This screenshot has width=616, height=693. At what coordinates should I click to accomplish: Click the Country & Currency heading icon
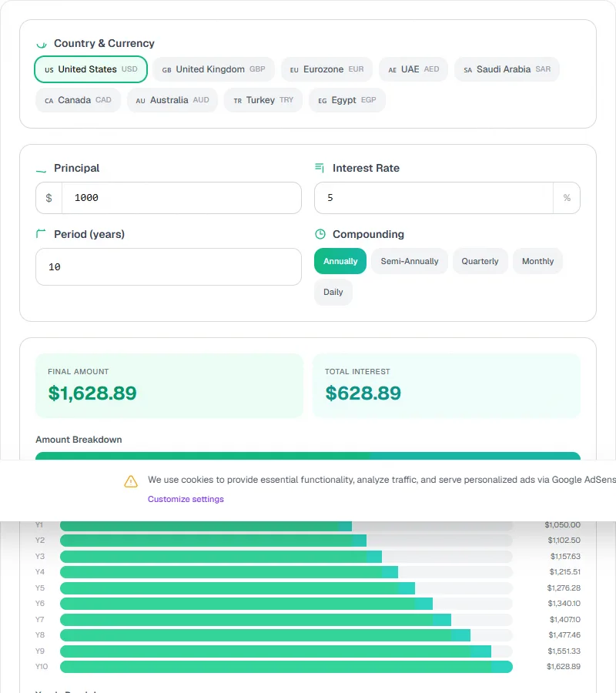[42, 44]
